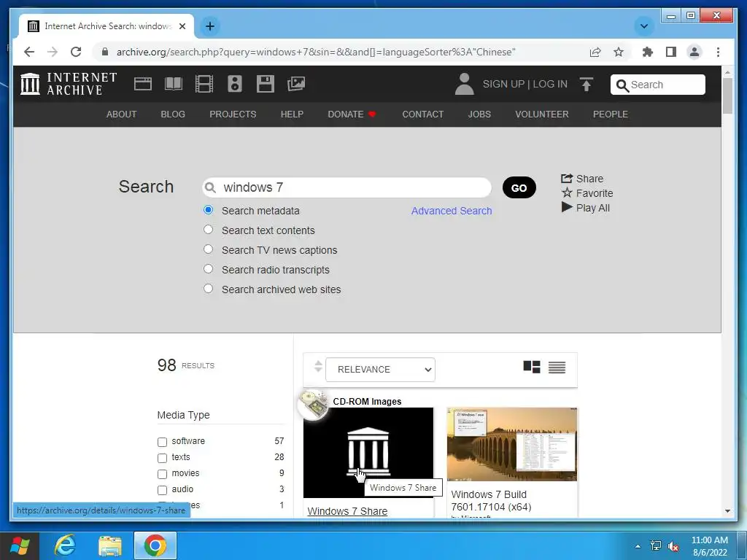Open the Windows 7 Share title link

point(347,511)
